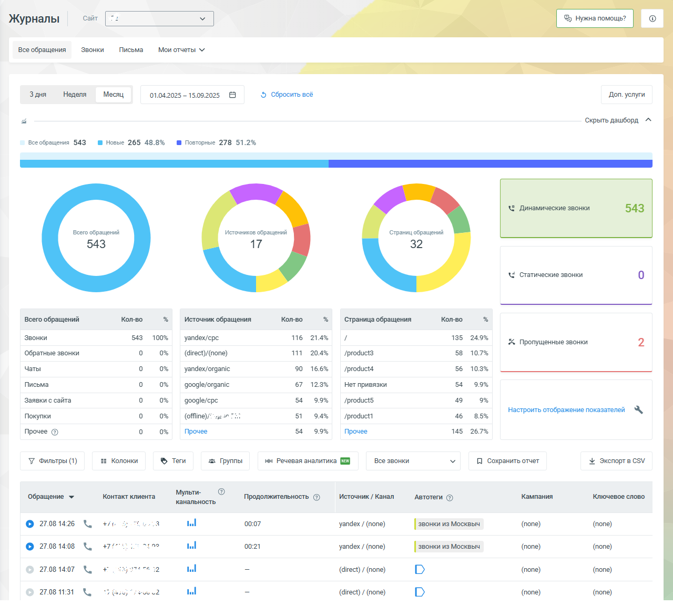Click the help icon next to Прочее
This screenshot has height=616, width=673.
[x=55, y=432]
